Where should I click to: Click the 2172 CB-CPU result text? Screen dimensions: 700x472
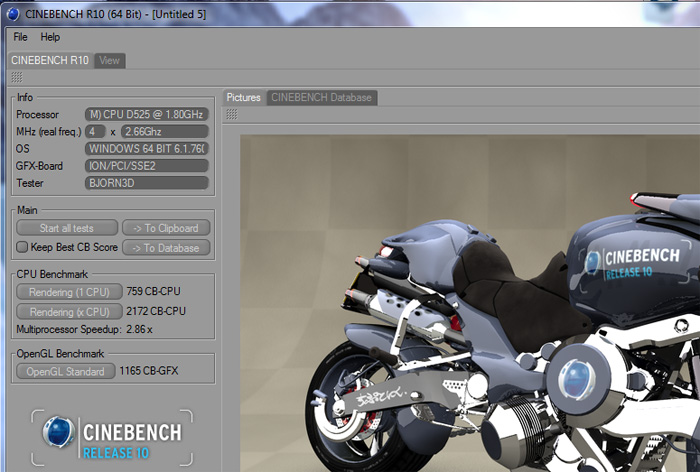coord(156,311)
